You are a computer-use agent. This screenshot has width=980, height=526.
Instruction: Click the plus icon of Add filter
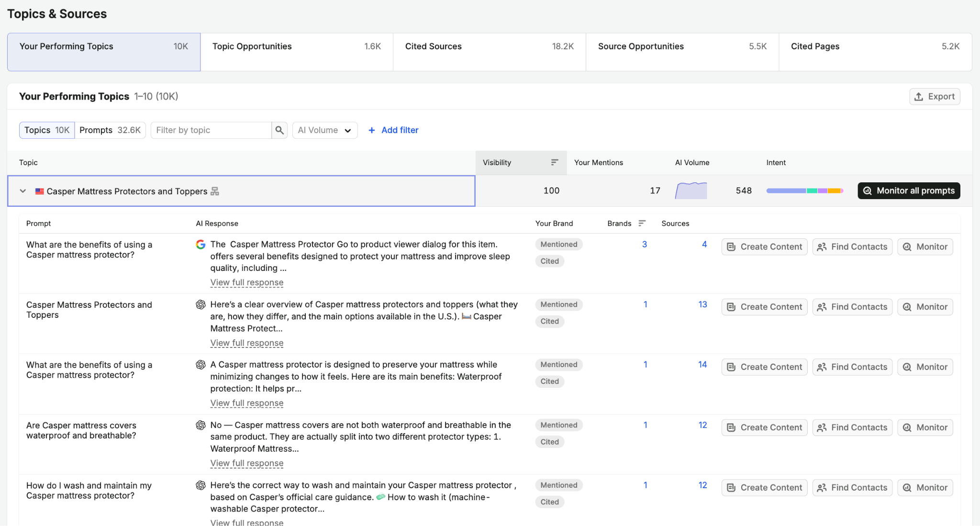click(x=371, y=130)
